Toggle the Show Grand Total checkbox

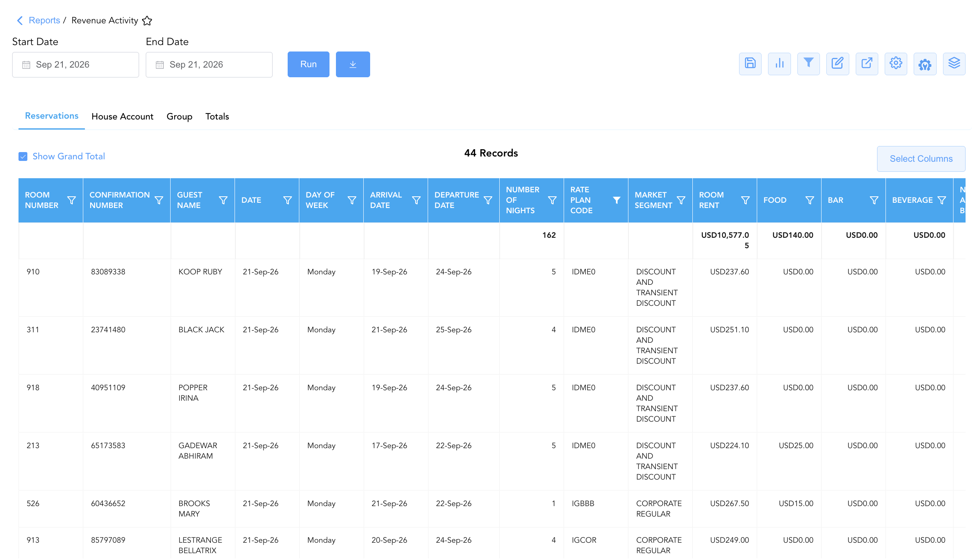click(23, 156)
